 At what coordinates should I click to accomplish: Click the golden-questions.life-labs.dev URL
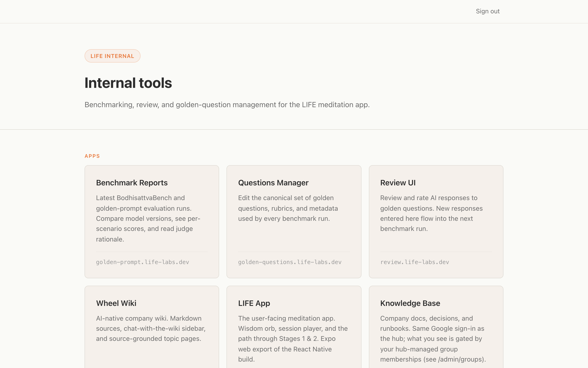[290, 262]
